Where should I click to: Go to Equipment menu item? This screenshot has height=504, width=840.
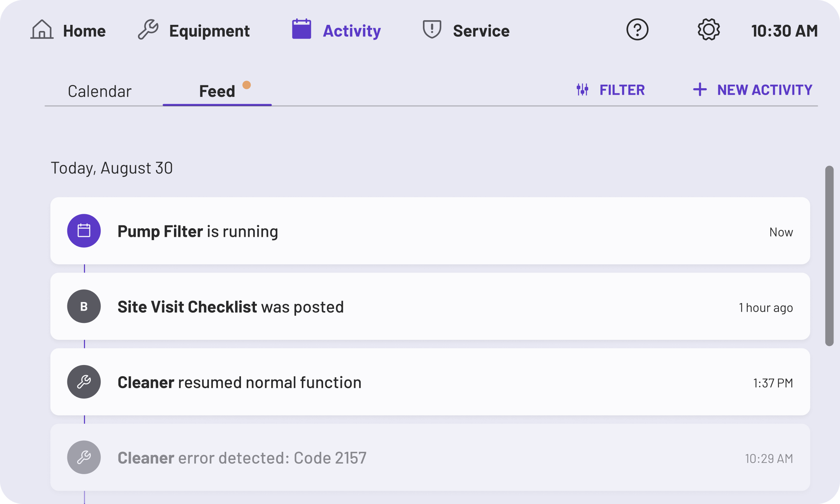click(x=209, y=31)
